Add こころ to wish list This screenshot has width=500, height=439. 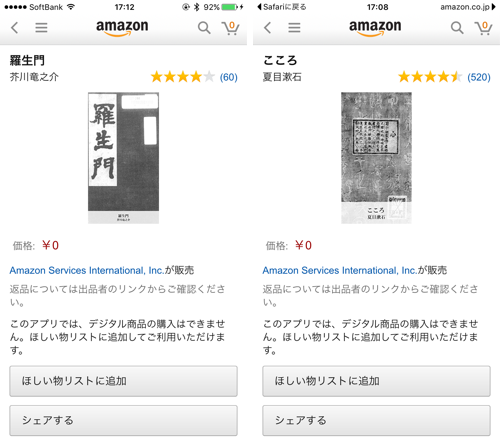pos(376,381)
